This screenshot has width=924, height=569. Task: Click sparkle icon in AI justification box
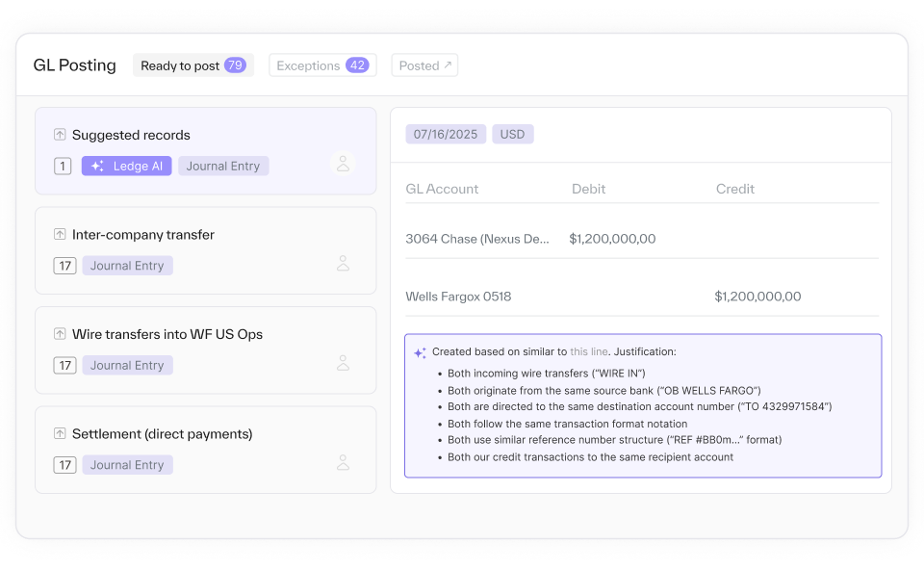420,352
